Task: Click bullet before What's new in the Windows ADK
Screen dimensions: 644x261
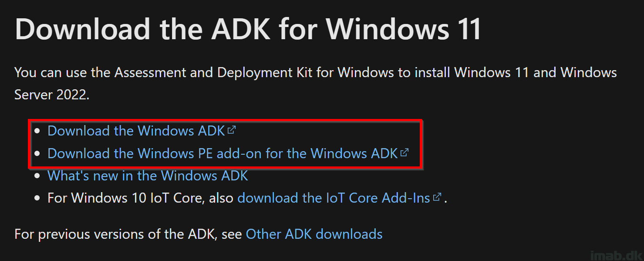Action: point(37,176)
